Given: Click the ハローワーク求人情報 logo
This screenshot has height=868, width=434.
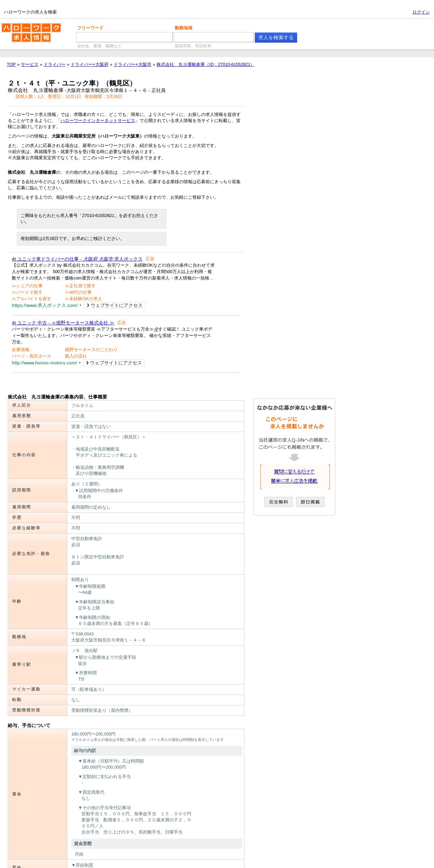Looking at the screenshot, I should (31, 32).
